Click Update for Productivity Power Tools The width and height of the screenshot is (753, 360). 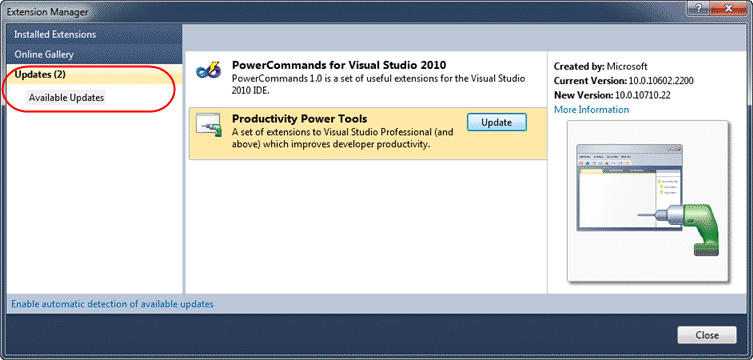497,122
